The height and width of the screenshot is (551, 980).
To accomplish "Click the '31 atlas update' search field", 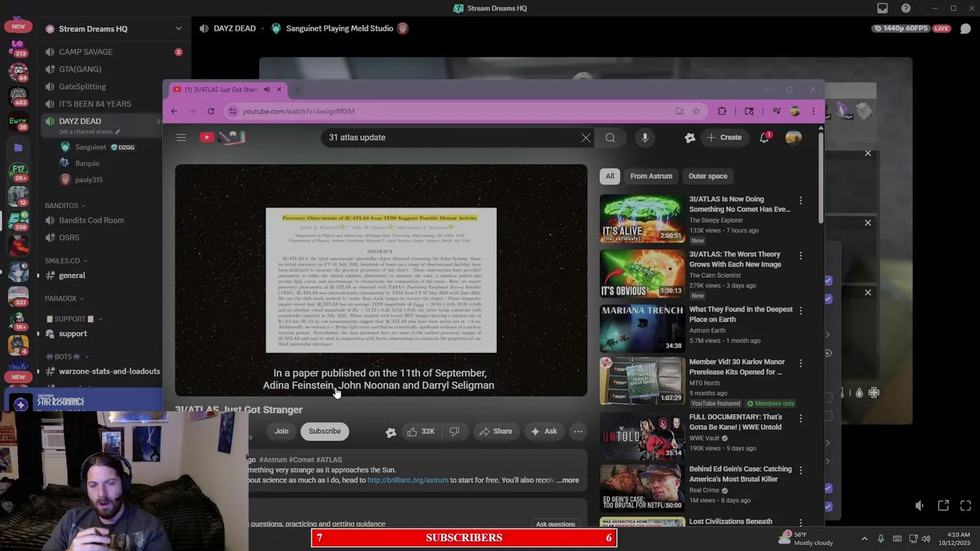I will tap(452, 138).
